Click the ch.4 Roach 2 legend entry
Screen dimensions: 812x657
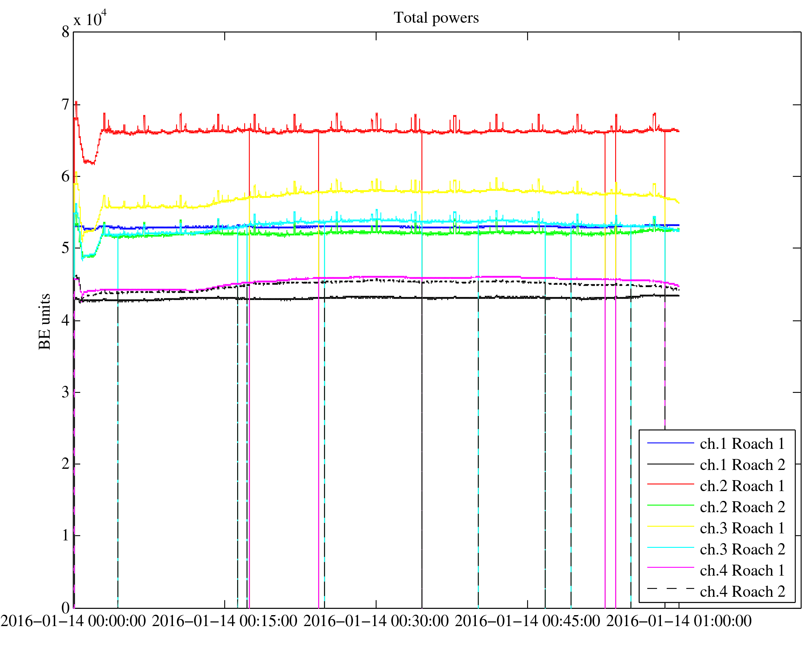pyautogui.click(x=742, y=592)
